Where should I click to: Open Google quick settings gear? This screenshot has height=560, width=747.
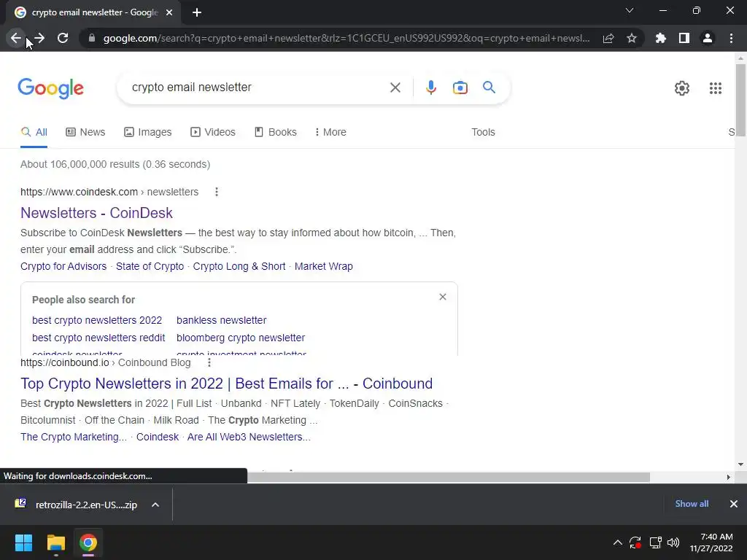click(682, 88)
